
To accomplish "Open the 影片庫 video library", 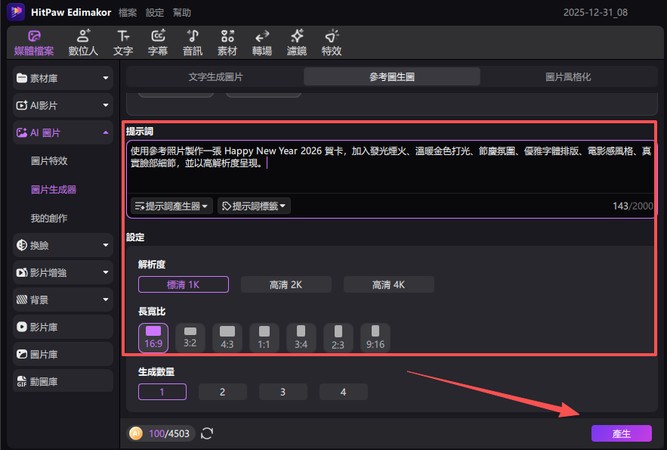I will pyautogui.click(x=63, y=327).
